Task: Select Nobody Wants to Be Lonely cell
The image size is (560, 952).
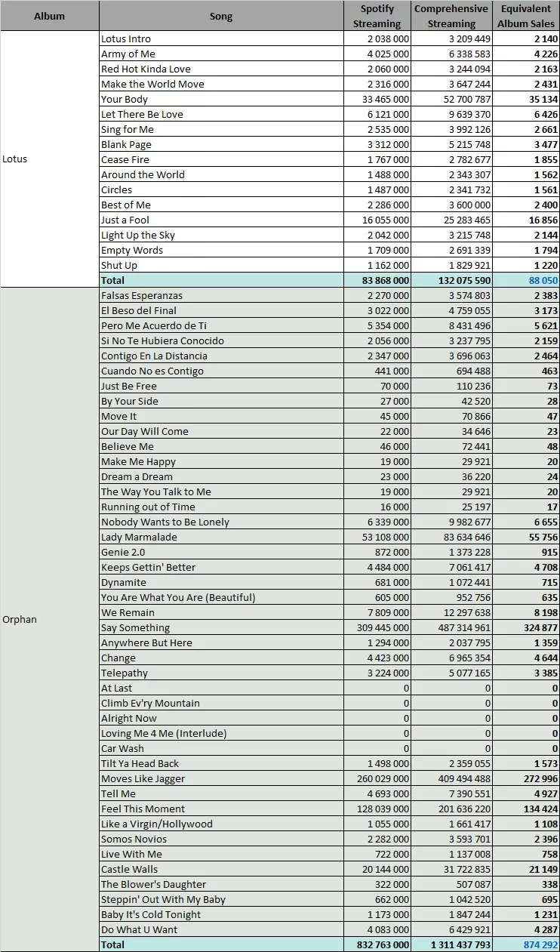Action: (221, 522)
